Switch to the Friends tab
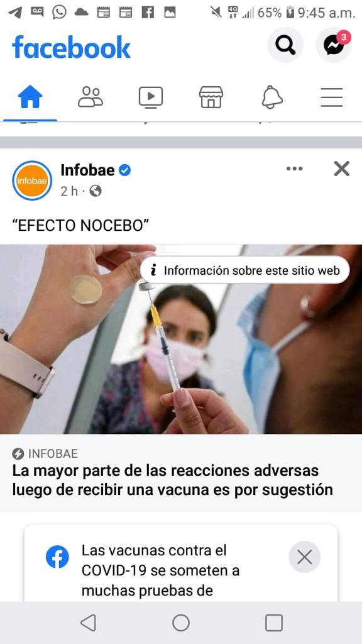Image resolution: width=362 pixels, height=644 pixels. coord(90,97)
